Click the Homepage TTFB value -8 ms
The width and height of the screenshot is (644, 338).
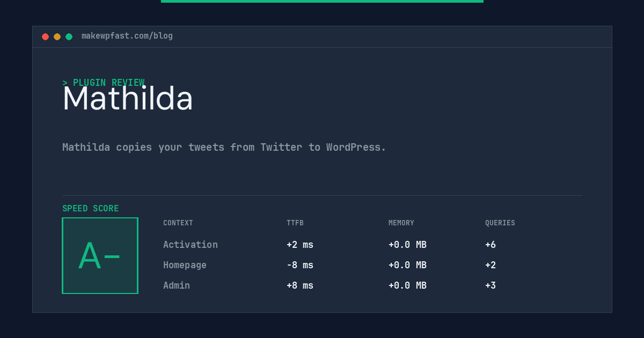tap(300, 265)
